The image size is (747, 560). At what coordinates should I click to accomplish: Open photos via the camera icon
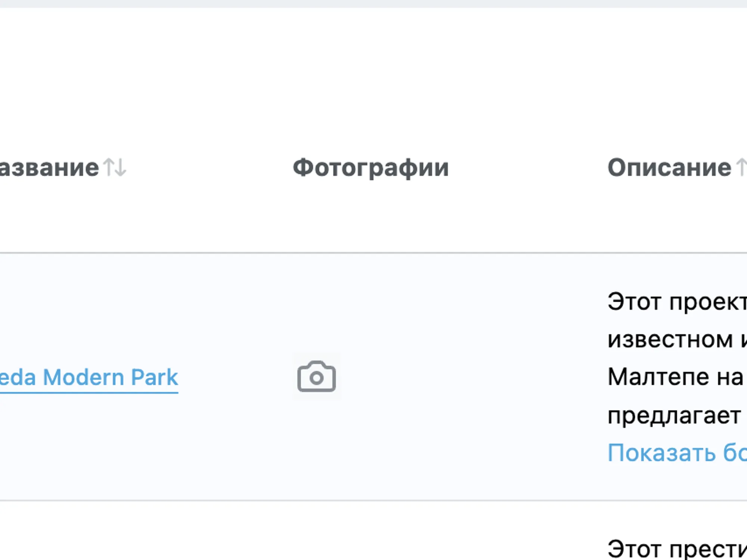[317, 376]
